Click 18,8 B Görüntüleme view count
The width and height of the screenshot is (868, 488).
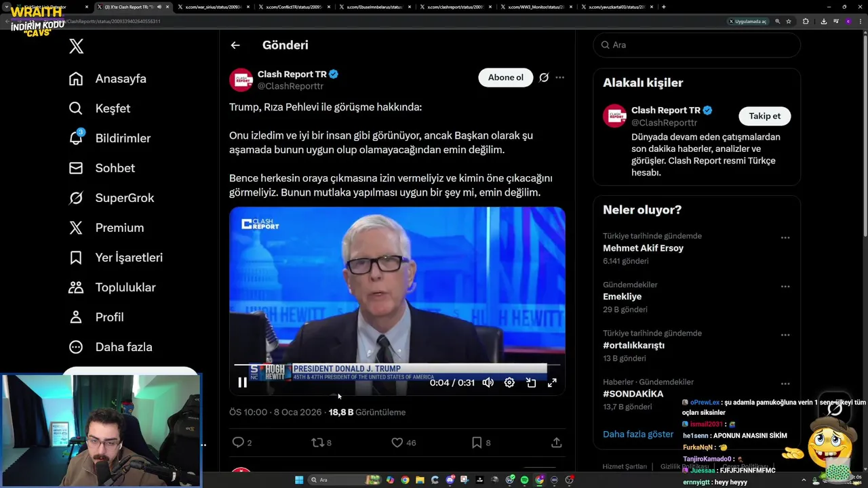(367, 412)
